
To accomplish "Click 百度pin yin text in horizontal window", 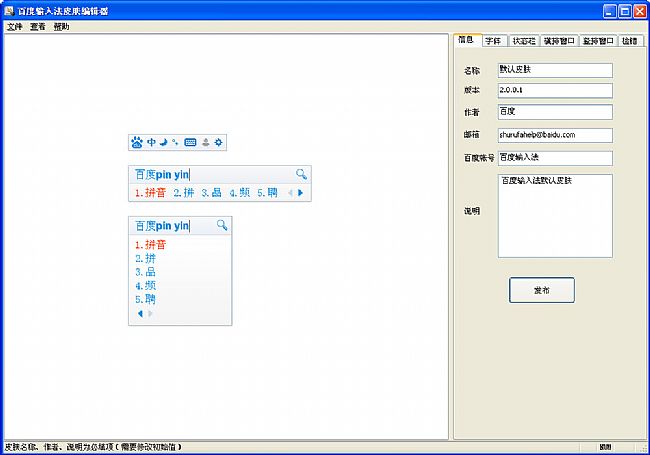I will [x=162, y=174].
